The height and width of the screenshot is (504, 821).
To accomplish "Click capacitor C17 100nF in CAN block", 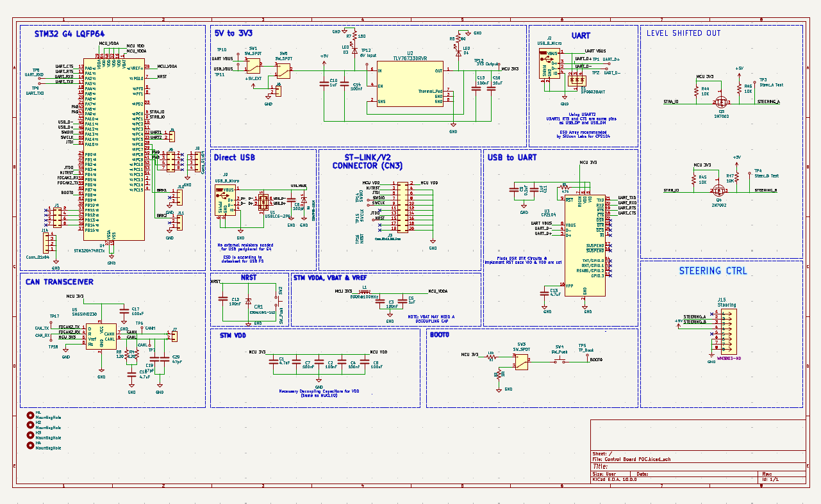I will point(126,311).
